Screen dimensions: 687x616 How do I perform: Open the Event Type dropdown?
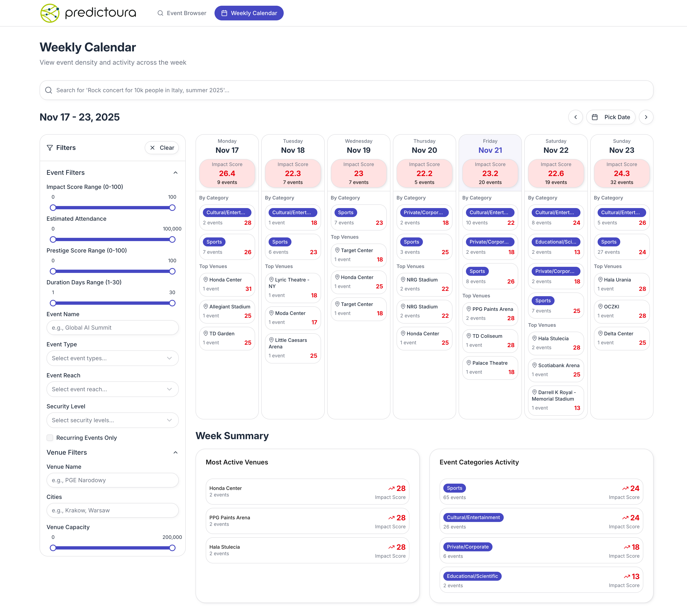112,358
